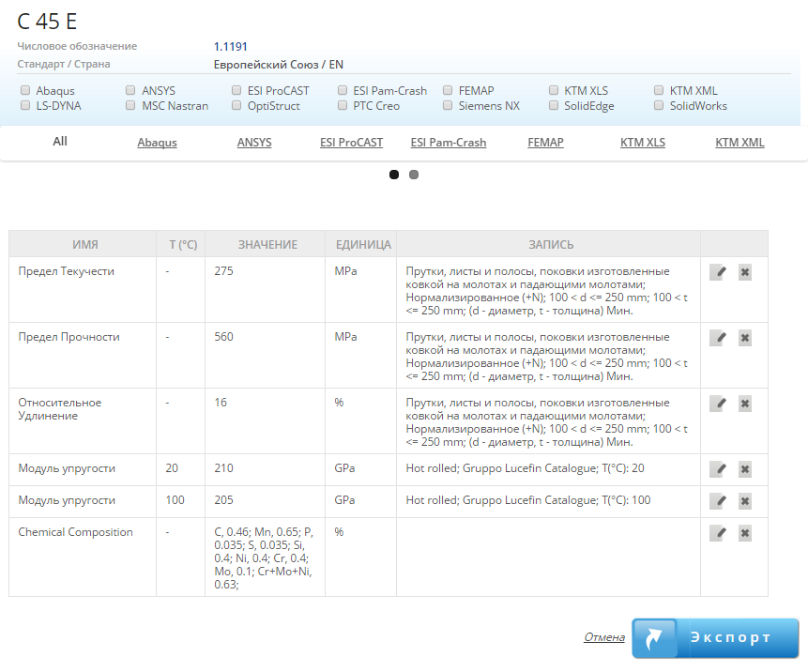This screenshot has width=808, height=672.
Task: Check the LS-DYNA checkbox
Action: (x=25, y=105)
